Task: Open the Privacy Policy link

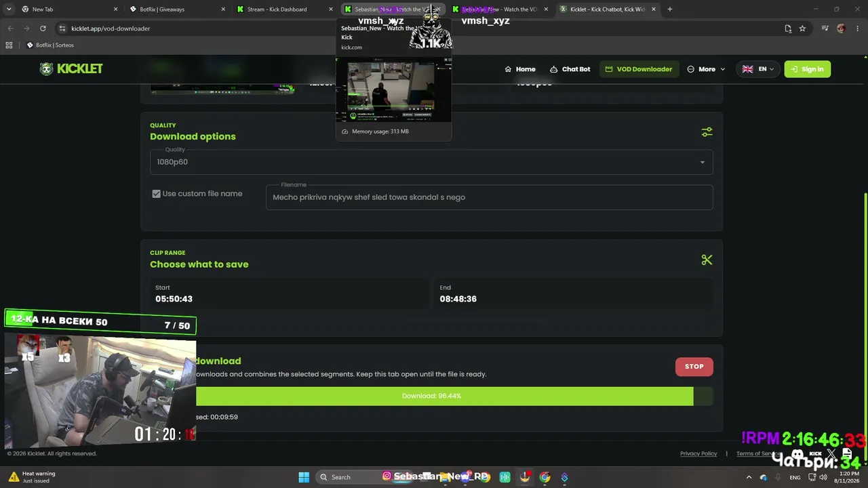Action: pos(698,453)
